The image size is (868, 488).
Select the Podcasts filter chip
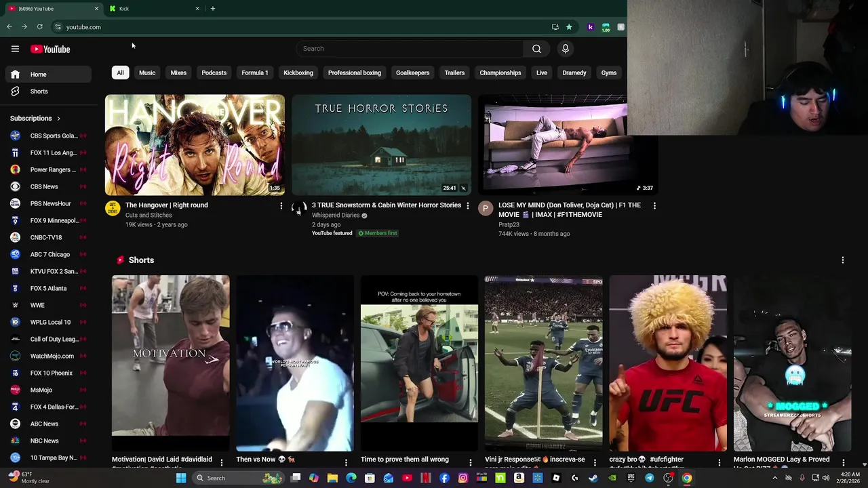point(214,73)
